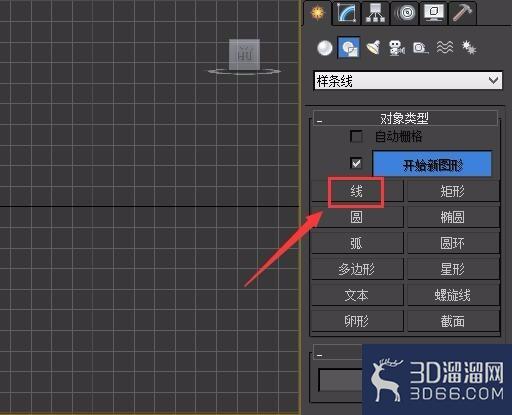Select the Shapes category icon

[x=349, y=48]
